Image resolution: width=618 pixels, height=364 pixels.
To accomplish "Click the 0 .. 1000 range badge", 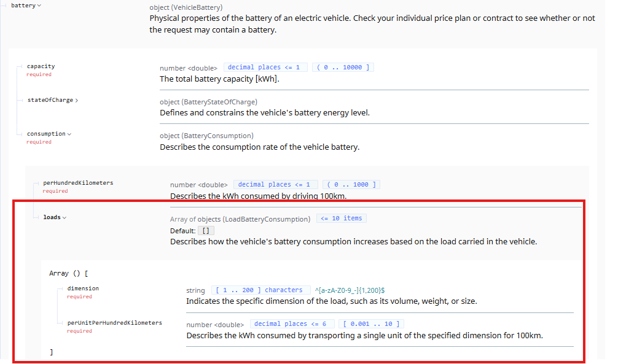I will point(351,184).
